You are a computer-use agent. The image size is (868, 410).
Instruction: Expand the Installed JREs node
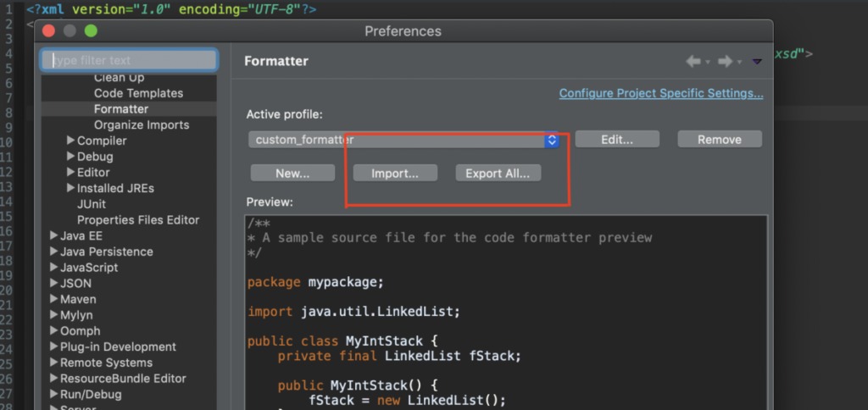(x=70, y=188)
